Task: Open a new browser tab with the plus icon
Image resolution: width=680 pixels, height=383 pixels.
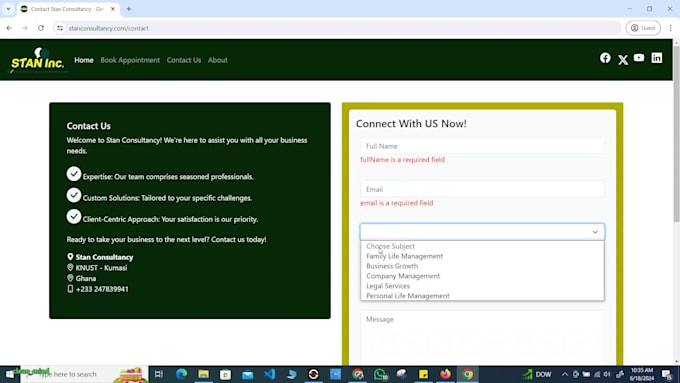Action: pyautogui.click(x=129, y=9)
